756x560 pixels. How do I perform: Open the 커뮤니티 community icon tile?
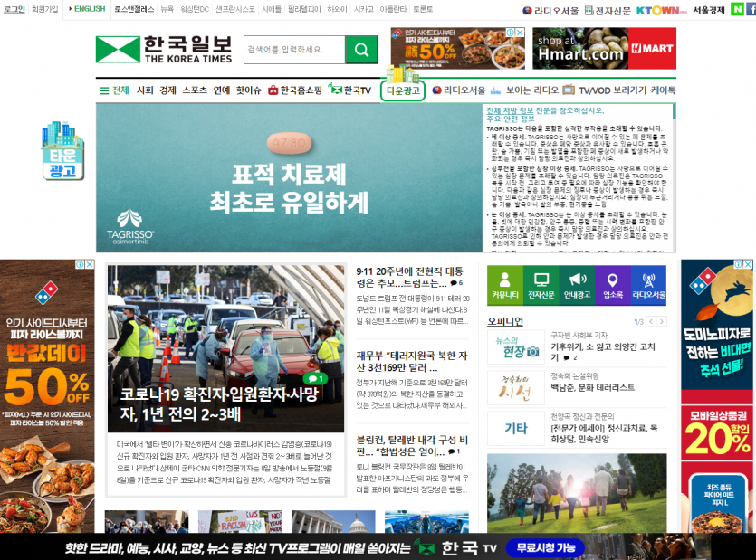tap(504, 283)
